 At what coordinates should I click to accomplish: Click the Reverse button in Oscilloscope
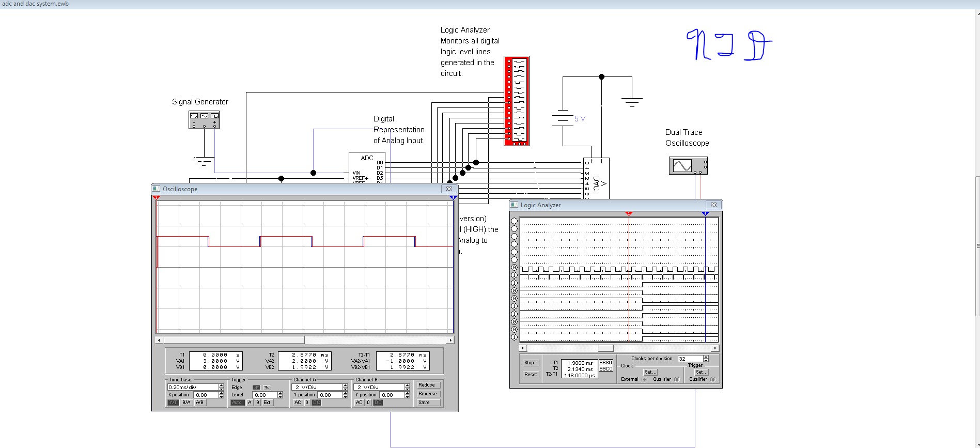pos(429,394)
